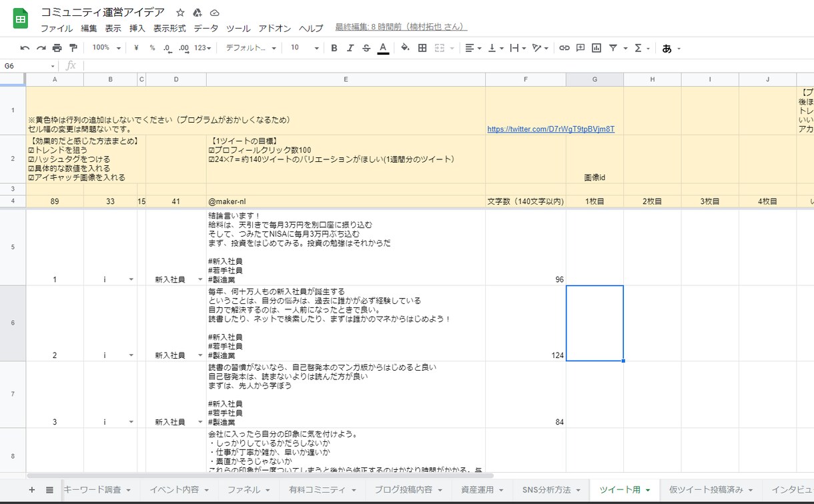Click insert chart icon
Image resolution: width=814 pixels, height=504 pixels.
click(x=596, y=48)
